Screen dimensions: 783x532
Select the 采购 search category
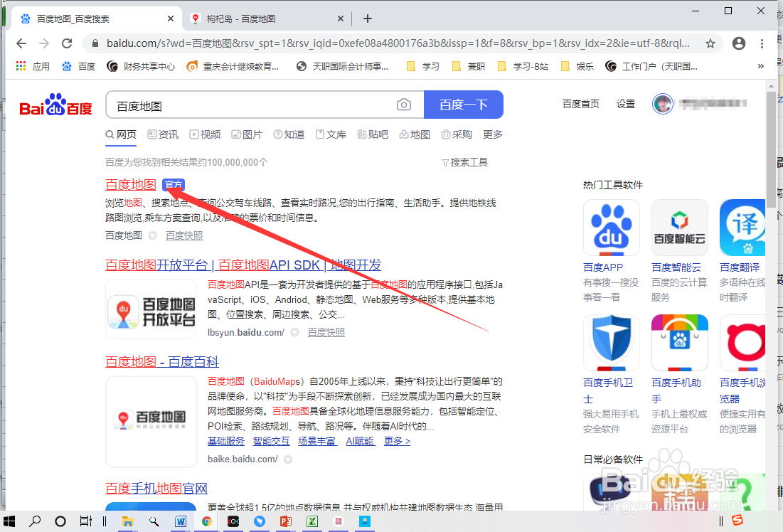457,134
